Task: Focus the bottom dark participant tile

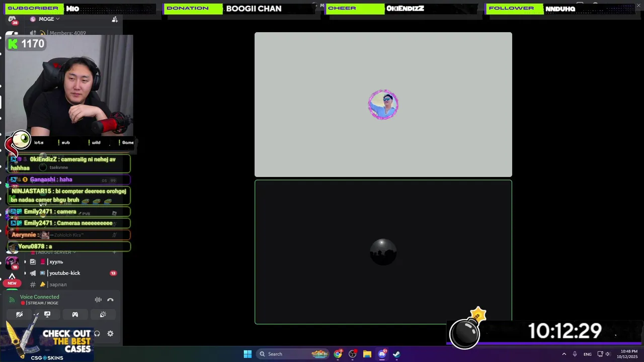Action: tap(383, 252)
